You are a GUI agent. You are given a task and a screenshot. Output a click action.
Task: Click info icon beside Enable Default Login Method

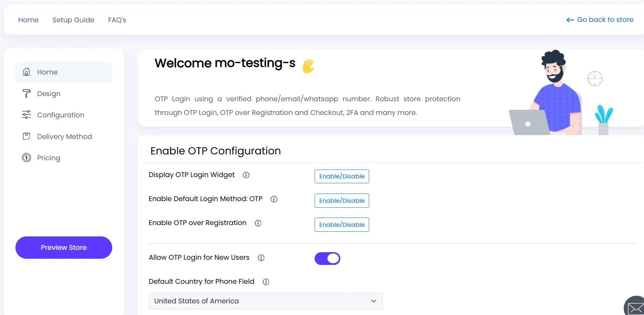274,199
